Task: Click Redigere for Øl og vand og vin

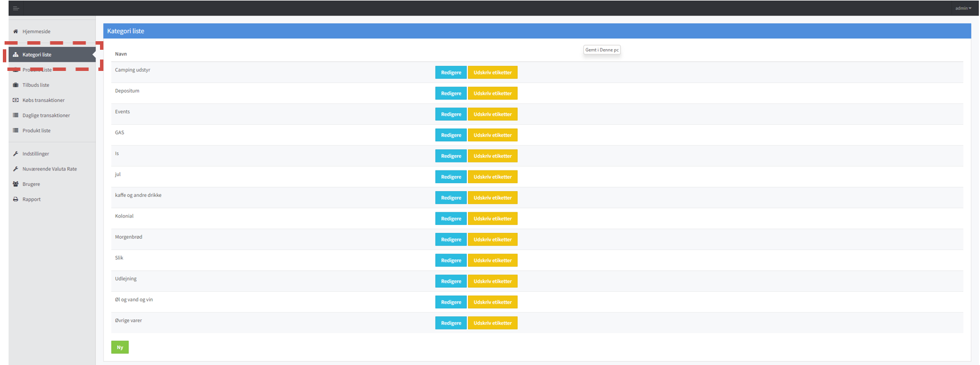Action: coord(451,303)
